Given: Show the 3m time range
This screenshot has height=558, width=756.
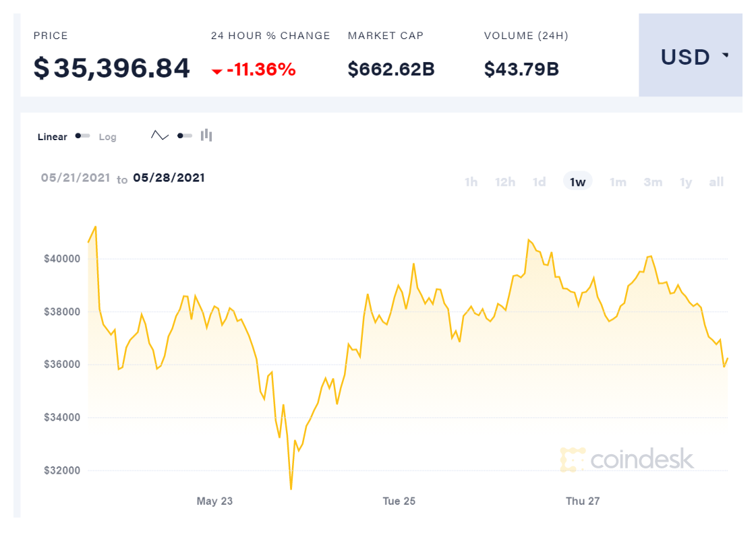Looking at the screenshot, I should pos(653,182).
